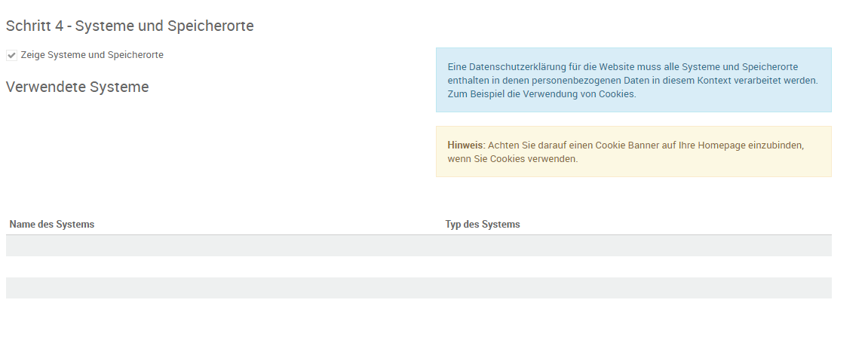Uncheck the Zeige Systeme und Speicherorte checkbox
Viewport: 868px width, 349px height.
click(x=11, y=55)
